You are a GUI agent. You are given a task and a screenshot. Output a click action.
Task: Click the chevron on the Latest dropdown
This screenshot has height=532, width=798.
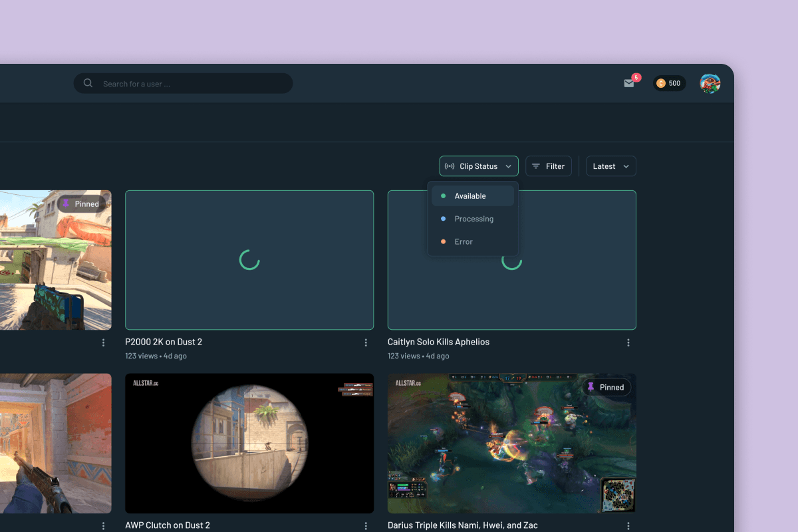point(626,166)
